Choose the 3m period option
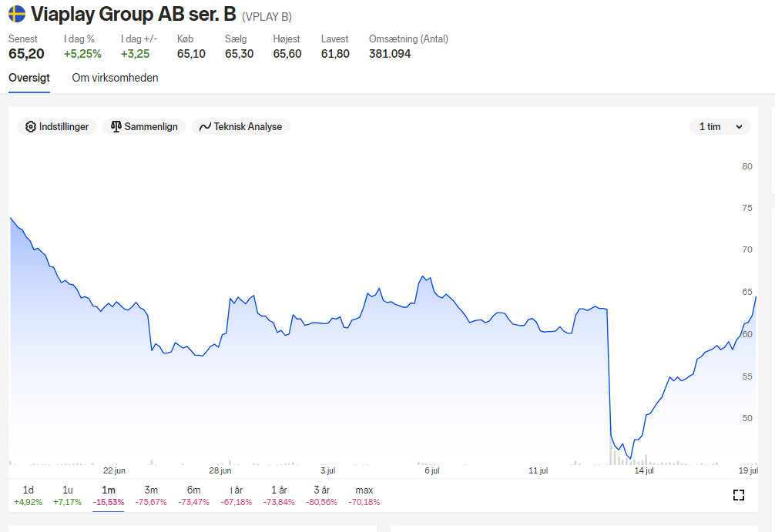The image size is (775, 532). (151, 496)
